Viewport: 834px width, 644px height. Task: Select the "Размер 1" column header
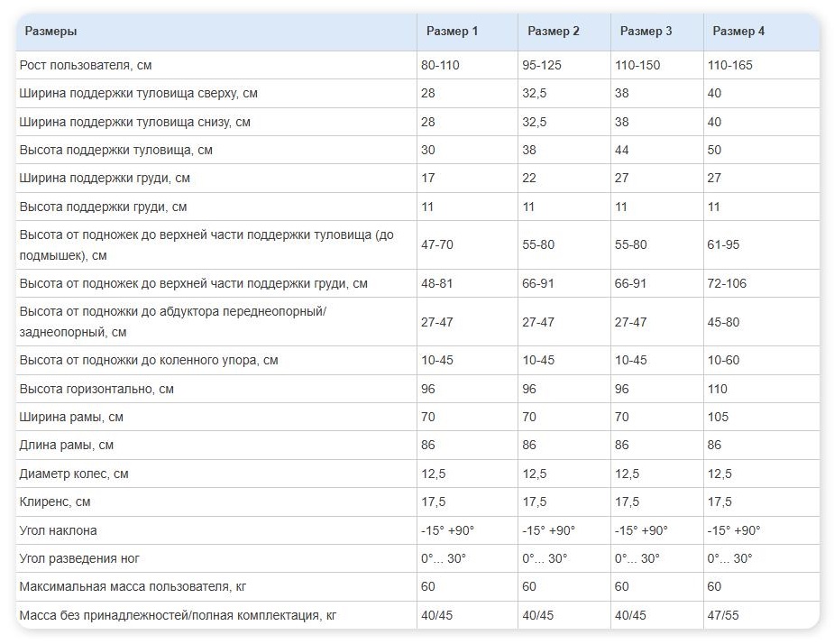tap(452, 32)
